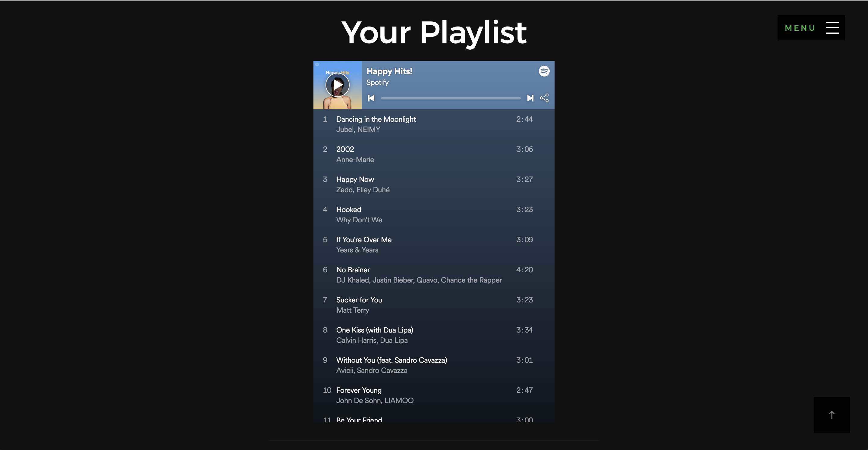Click the back-to-top arrow button

click(x=831, y=415)
